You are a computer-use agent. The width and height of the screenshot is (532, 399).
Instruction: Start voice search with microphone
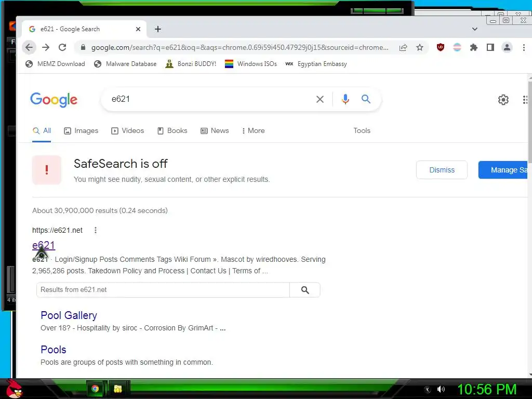tap(345, 99)
